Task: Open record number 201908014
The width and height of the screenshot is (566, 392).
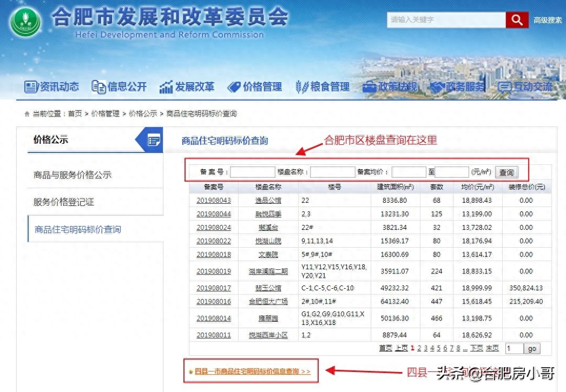Action: point(214,318)
